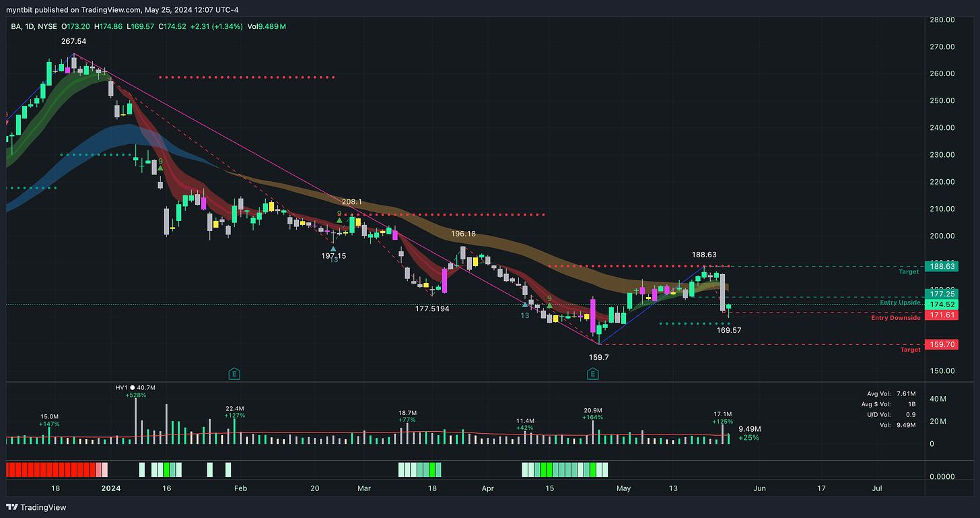Select the Entry Upside line label

900,303
